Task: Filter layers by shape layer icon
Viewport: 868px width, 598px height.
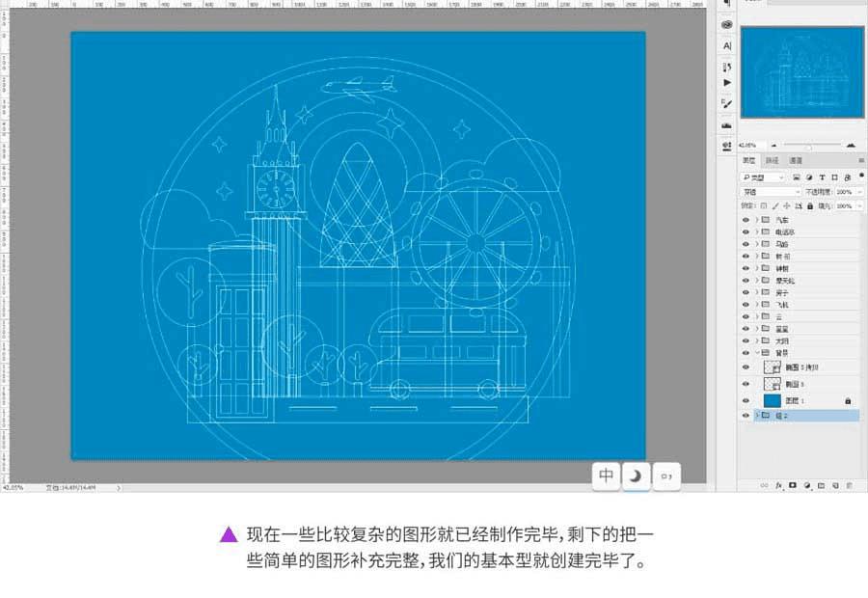Action: pyautogui.click(x=835, y=177)
